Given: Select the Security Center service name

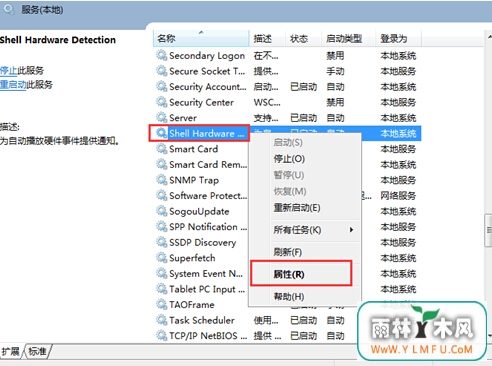Looking at the screenshot, I should click(201, 102).
